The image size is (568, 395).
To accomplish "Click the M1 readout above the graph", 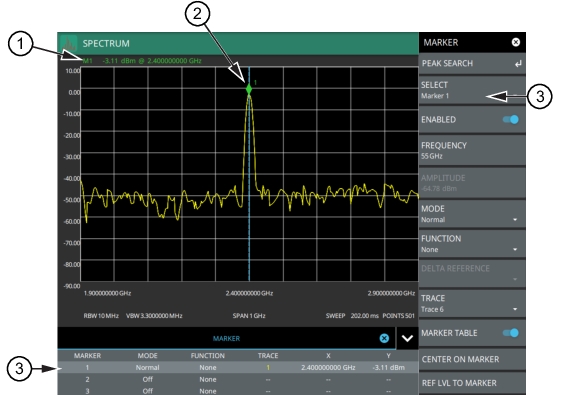I will coord(142,61).
